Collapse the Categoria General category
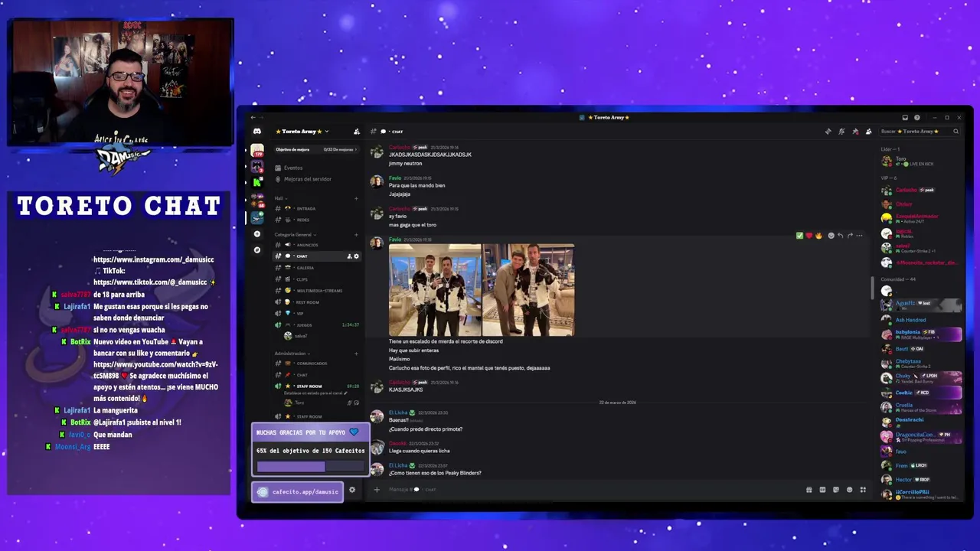 click(295, 235)
